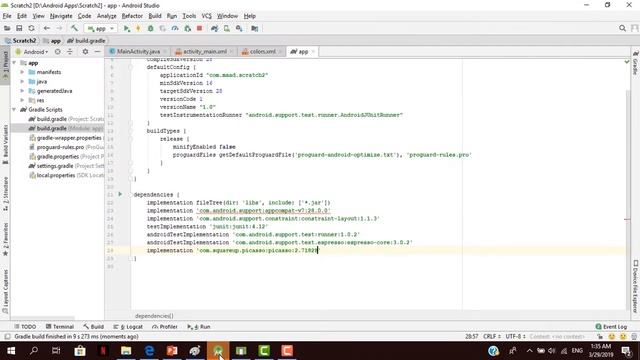Click the Scratch2 breadcrumb
Viewport: 640px width, 360px height.
click(x=20, y=41)
